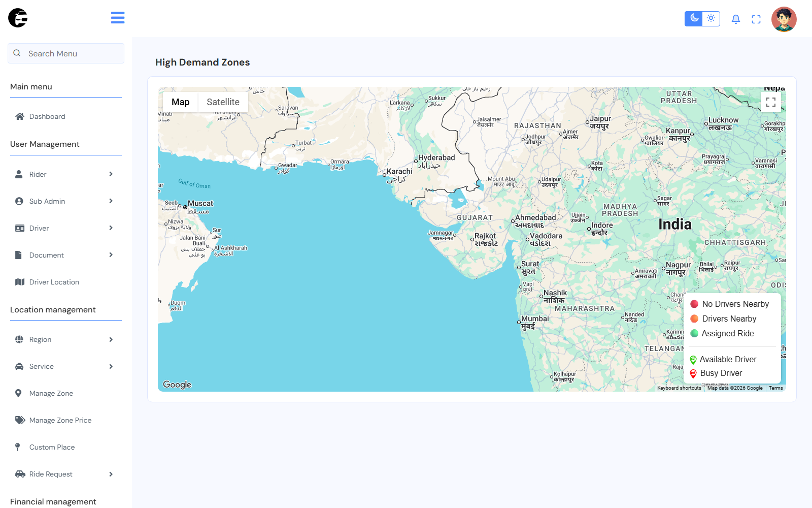Click the Manage Zone pin icon

pos(18,393)
